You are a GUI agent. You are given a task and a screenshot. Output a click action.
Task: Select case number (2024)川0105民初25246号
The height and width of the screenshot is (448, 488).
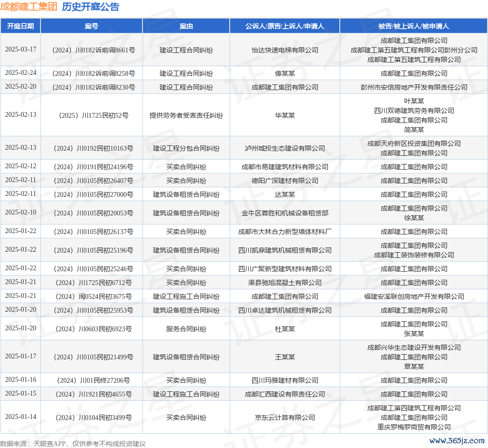point(93,269)
